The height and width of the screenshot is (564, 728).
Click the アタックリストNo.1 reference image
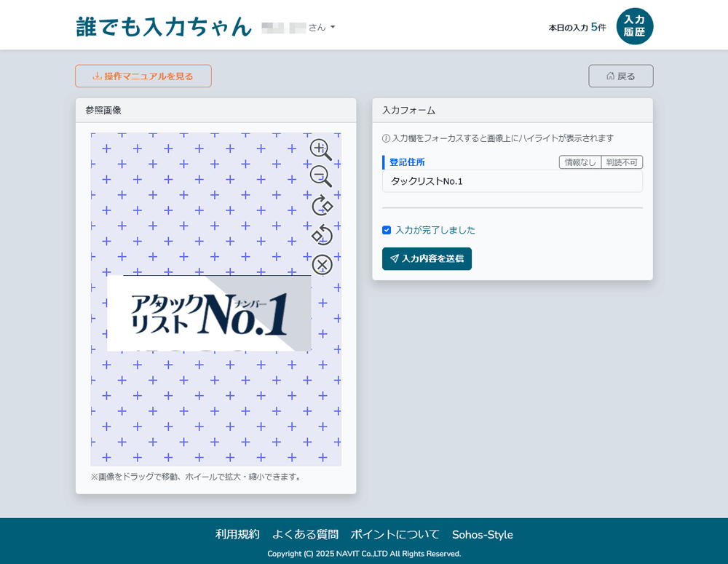click(209, 314)
